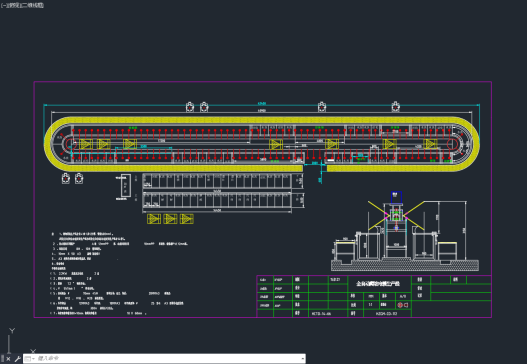
Task: Pick the hatched foundation in section view
Action: pos(405,265)
